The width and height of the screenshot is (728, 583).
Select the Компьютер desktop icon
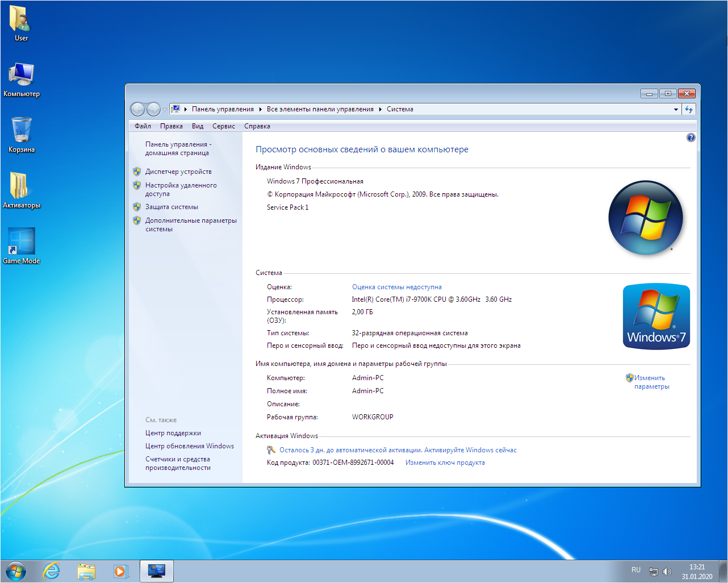point(22,80)
